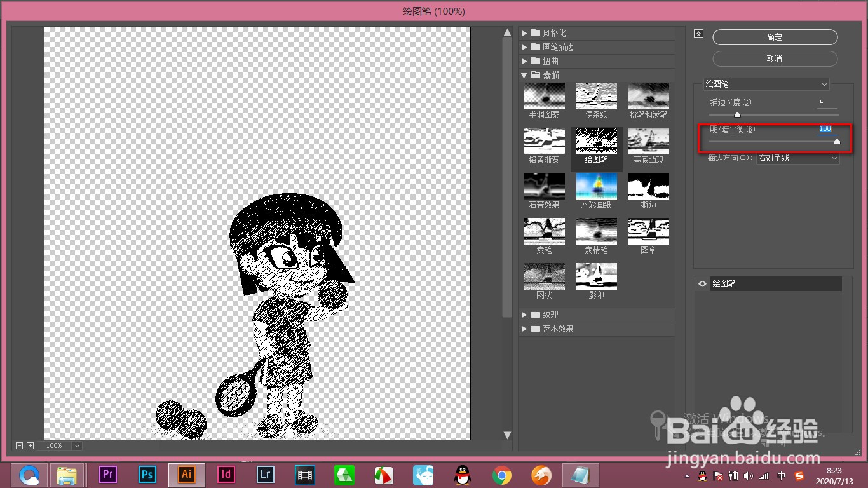Click the zoom out minus button
This screenshot has height=488, width=868.
click(x=19, y=446)
